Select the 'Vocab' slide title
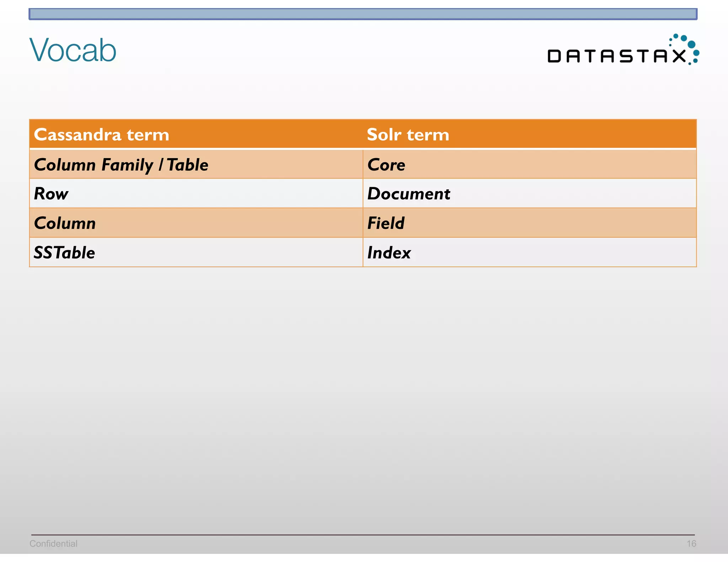Viewport: 728px width, 562px height. 73,50
